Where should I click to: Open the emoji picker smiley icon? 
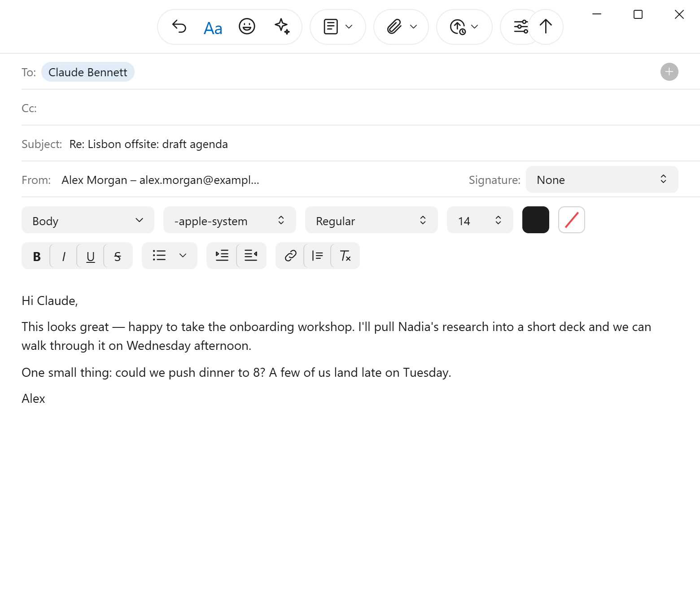(247, 26)
